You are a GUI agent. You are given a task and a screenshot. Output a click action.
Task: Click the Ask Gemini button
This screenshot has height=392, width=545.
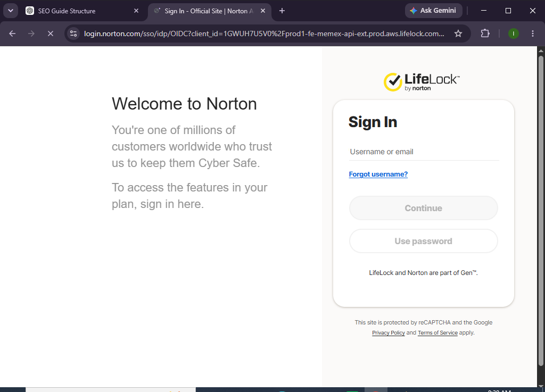tap(433, 11)
